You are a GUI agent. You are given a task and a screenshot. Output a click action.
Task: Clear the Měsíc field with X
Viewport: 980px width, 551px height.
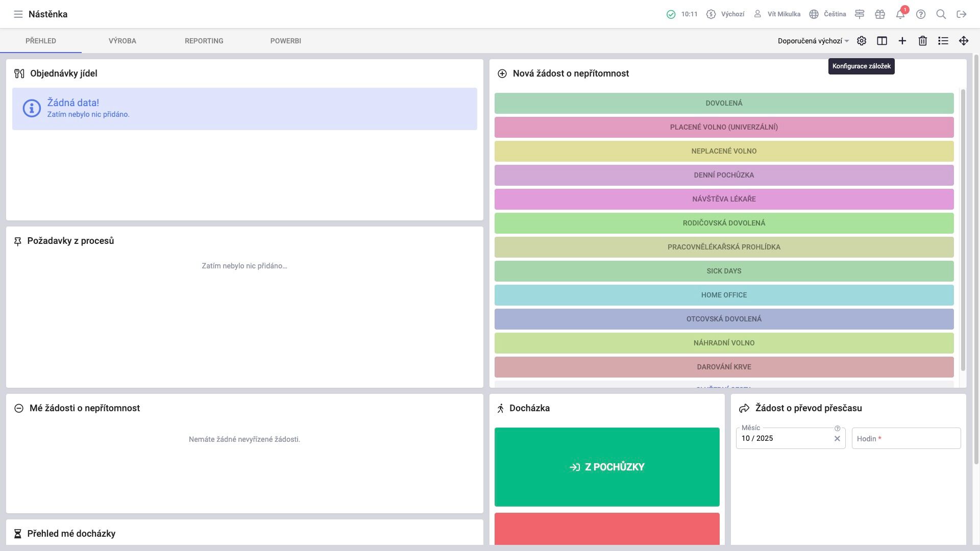click(837, 439)
